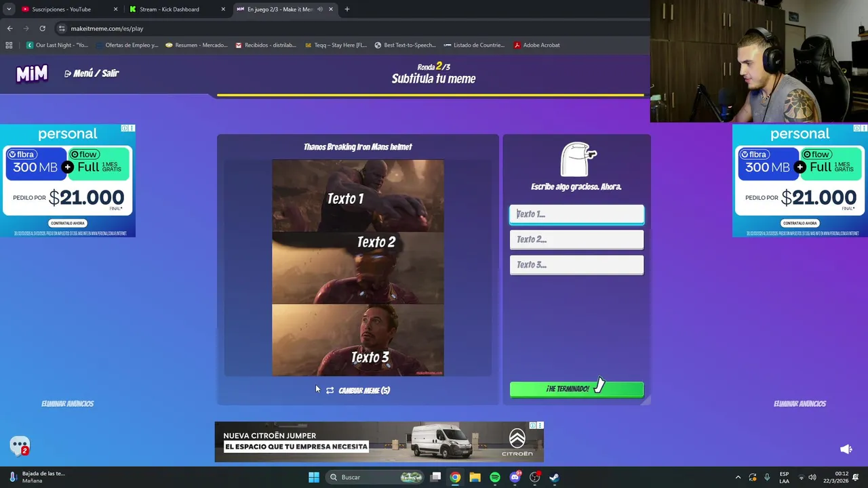Mute game sound with speaker icon
The width and height of the screenshot is (868, 488).
[846, 449]
